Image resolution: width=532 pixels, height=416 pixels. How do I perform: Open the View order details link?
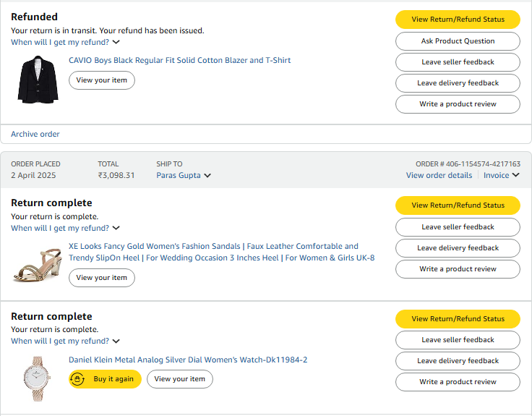pos(439,175)
